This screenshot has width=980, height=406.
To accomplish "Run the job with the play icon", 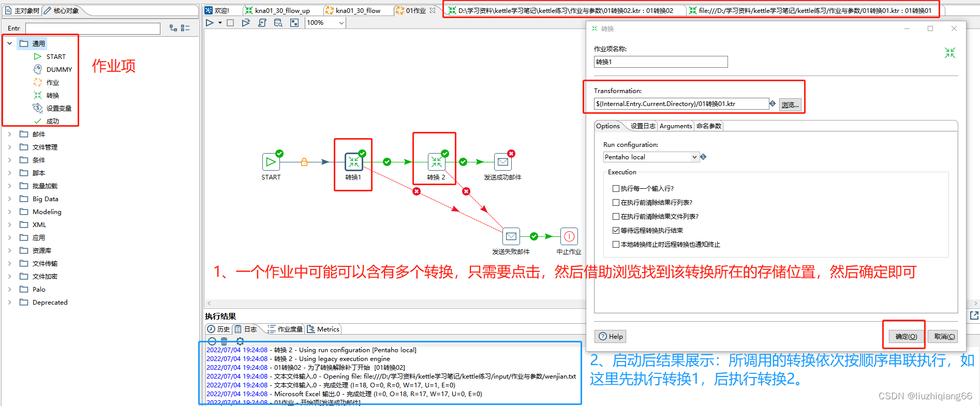I will click(x=210, y=23).
